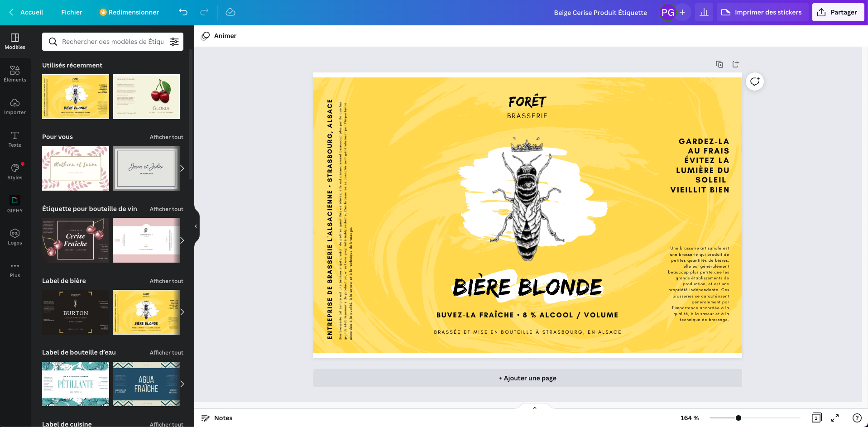Screen dimensions: 868x427
Task: Expand Label de bière row arrow
Action: click(x=182, y=312)
